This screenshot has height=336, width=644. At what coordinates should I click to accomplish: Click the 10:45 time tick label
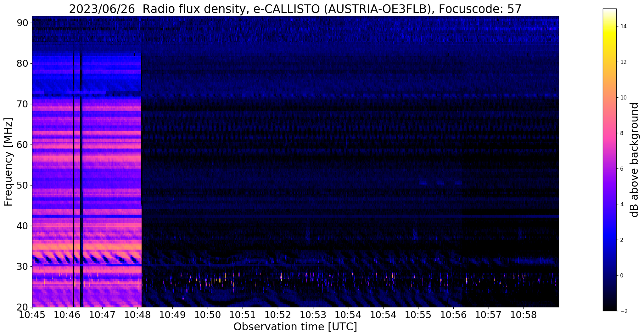pos(32,315)
